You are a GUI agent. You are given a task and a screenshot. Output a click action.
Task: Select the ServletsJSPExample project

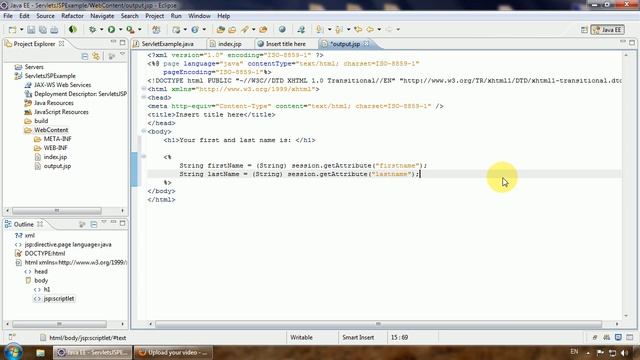pos(50,76)
